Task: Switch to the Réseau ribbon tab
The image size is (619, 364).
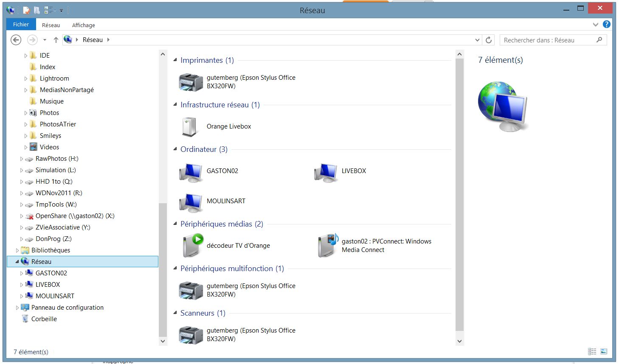Action: [x=51, y=25]
